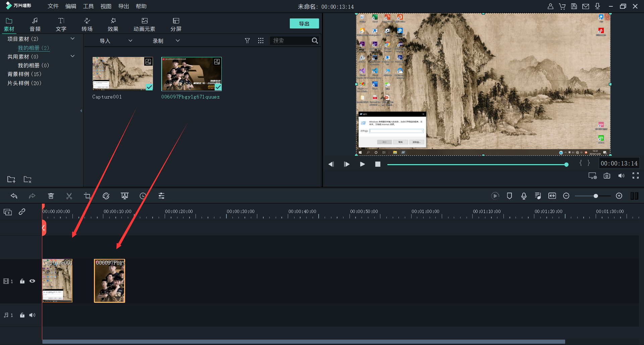Image resolution: width=644 pixels, height=345 pixels.
Task: Mute audio track 1 speaker icon
Action: tap(32, 315)
